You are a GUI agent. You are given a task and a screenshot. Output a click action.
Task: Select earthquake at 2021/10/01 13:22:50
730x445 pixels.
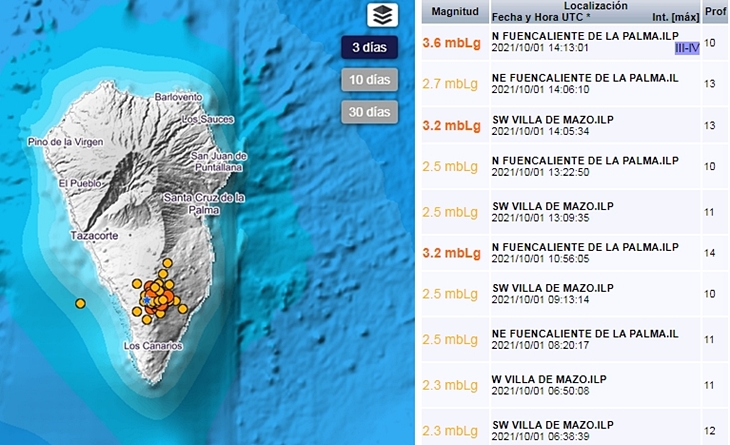(540, 172)
